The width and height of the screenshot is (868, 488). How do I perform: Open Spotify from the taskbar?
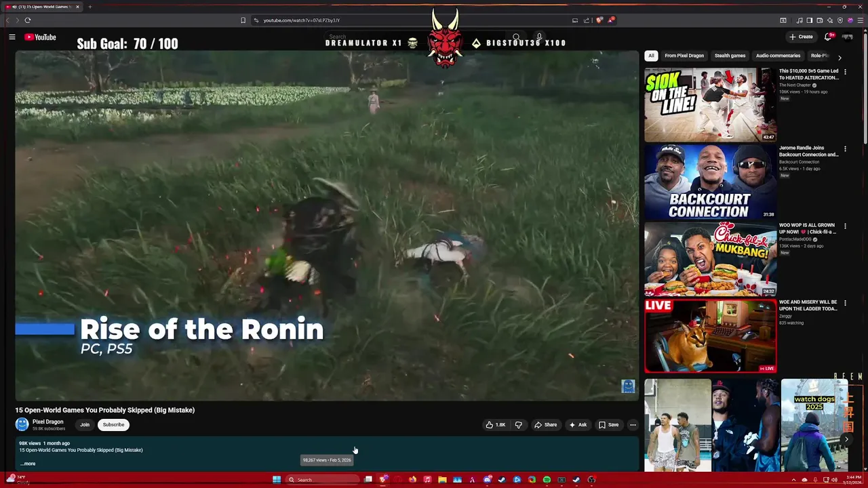click(547, 480)
